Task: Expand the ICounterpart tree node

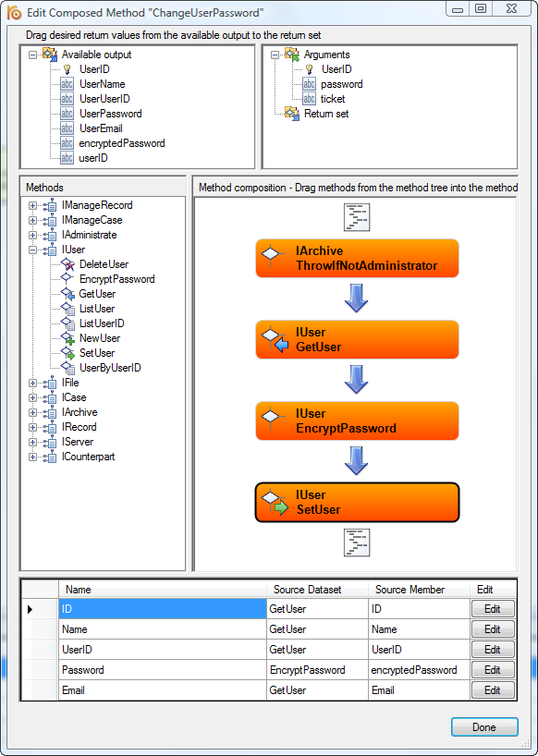Action: click(32, 457)
